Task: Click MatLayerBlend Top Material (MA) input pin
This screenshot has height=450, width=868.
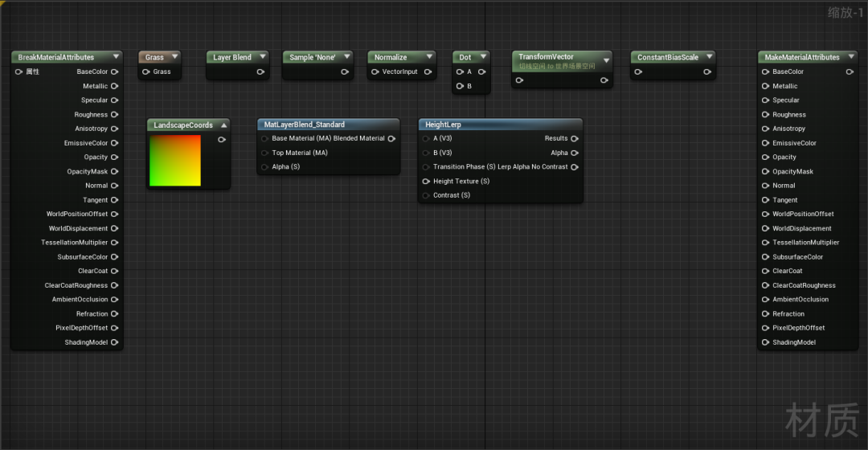Action: coord(264,153)
